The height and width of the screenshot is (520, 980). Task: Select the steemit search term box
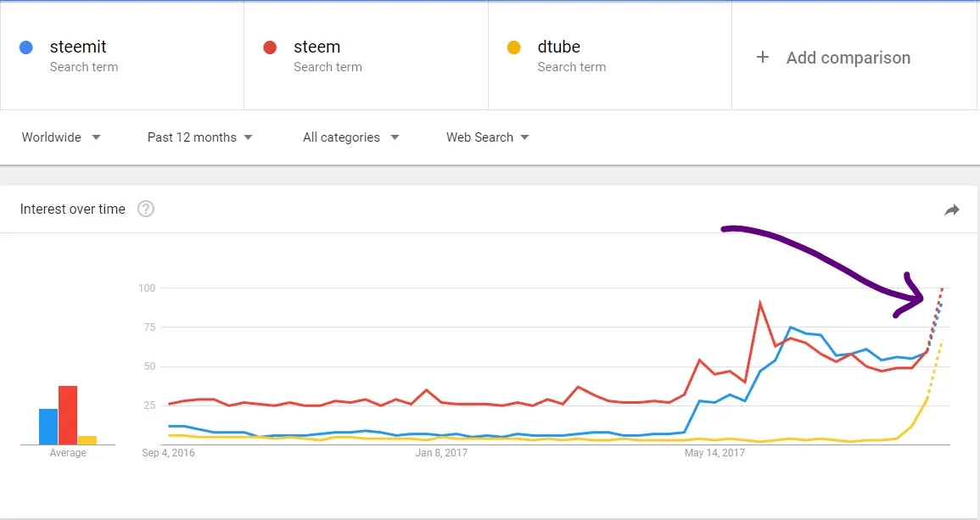point(122,56)
